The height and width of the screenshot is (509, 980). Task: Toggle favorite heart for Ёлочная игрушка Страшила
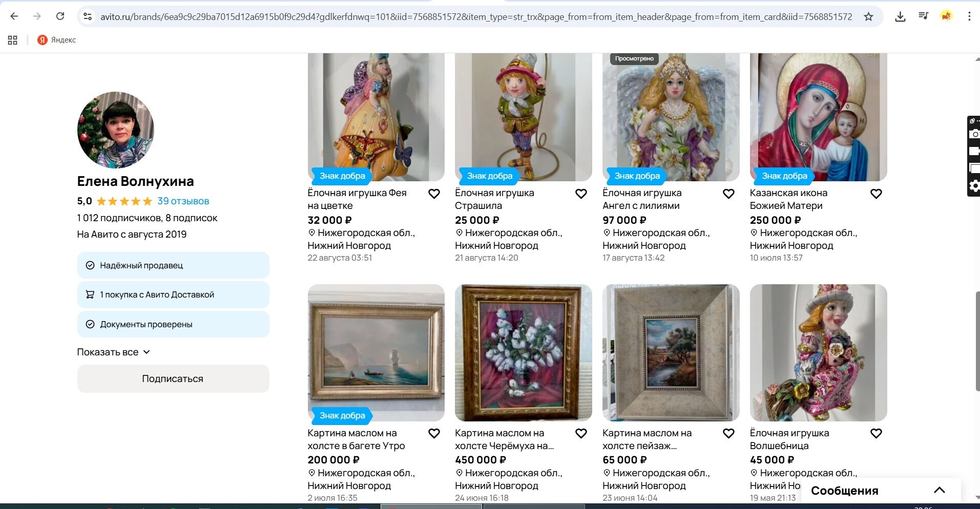point(581,194)
